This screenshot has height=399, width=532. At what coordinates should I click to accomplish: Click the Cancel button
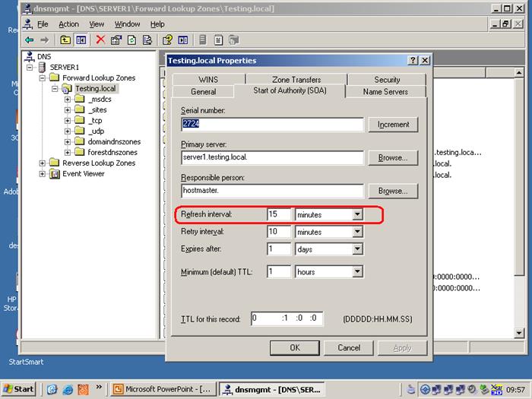pos(349,348)
